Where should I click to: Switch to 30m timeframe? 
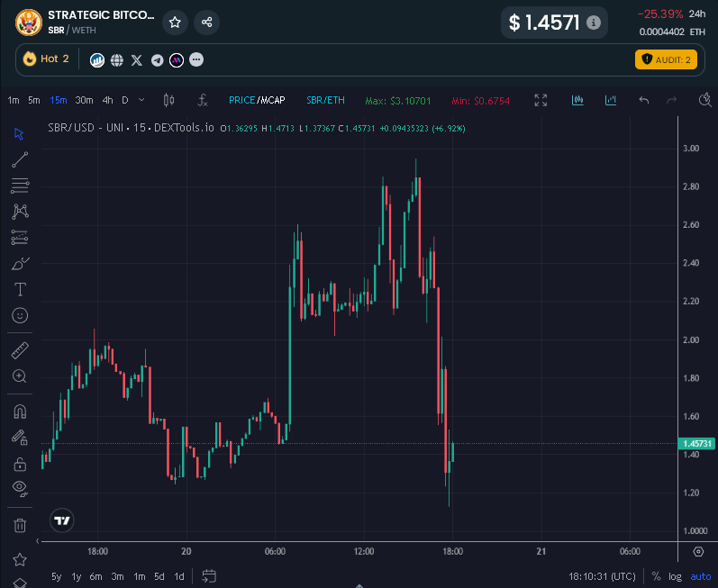pyautogui.click(x=85, y=100)
